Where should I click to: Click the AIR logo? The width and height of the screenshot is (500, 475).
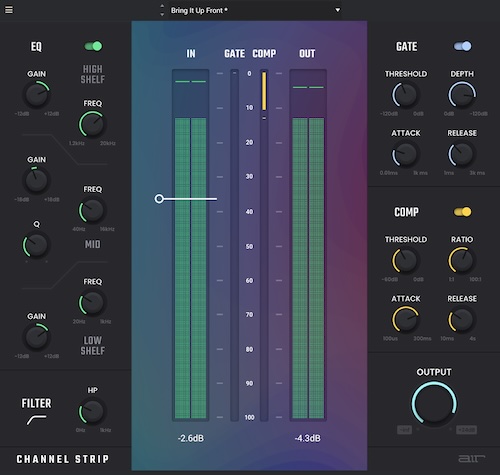coord(472,459)
